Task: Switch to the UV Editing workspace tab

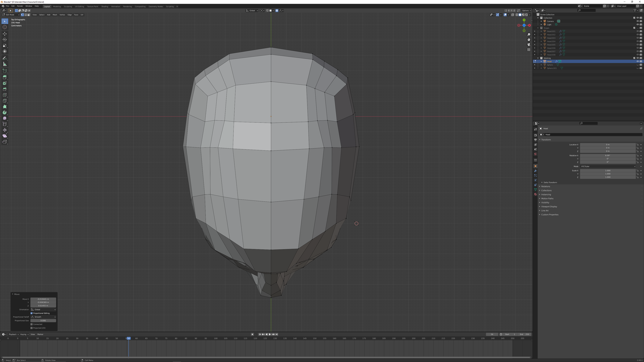Action: [79, 7]
